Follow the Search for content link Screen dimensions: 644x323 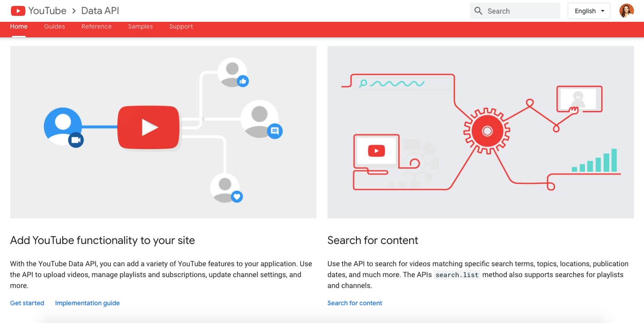click(x=355, y=303)
